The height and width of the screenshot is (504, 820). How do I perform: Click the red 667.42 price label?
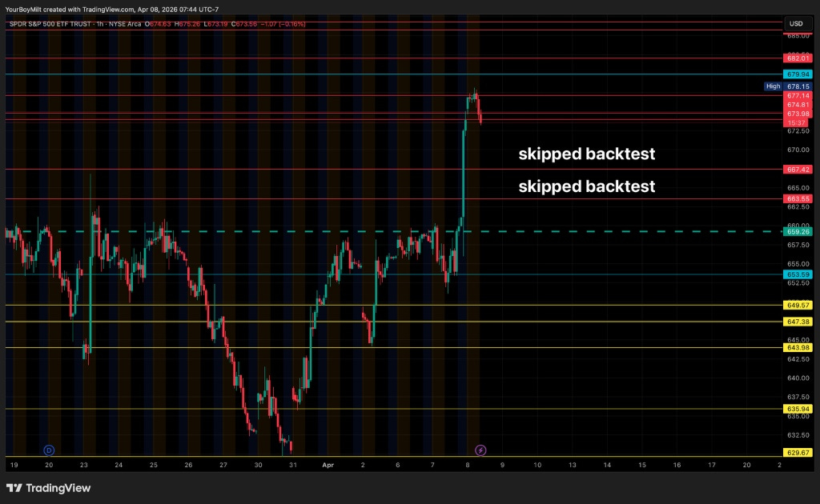pyautogui.click(x=798, y=170)
